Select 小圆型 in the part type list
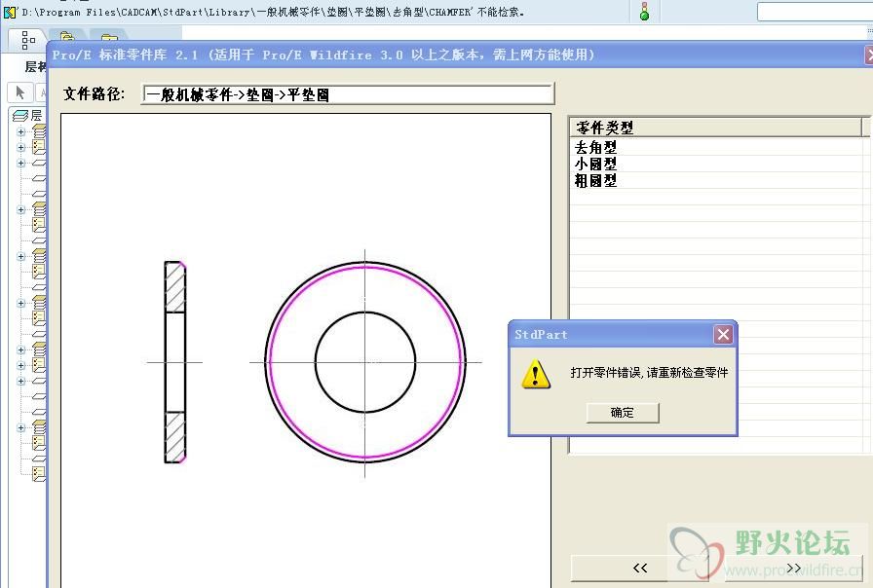 [595, 165]
